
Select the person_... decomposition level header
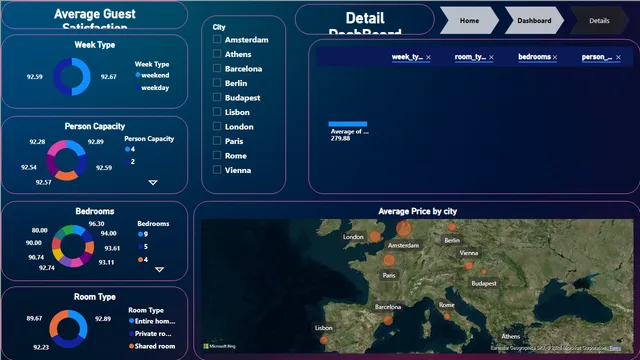pyautogui.click(x=597, y=57)
